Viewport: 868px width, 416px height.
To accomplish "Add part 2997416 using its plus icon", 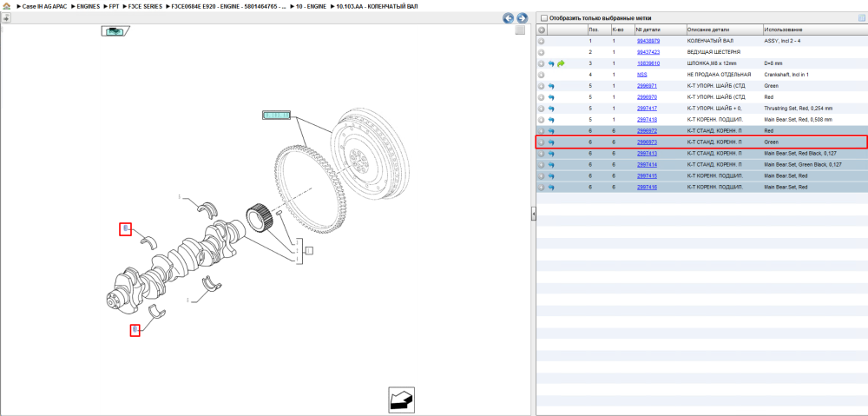I will click(x=542, y=188).
